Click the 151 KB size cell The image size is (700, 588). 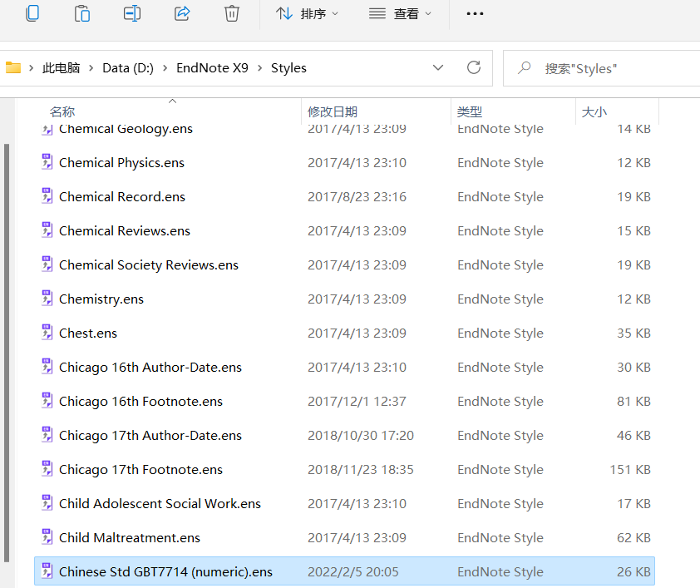pos(630,470)
